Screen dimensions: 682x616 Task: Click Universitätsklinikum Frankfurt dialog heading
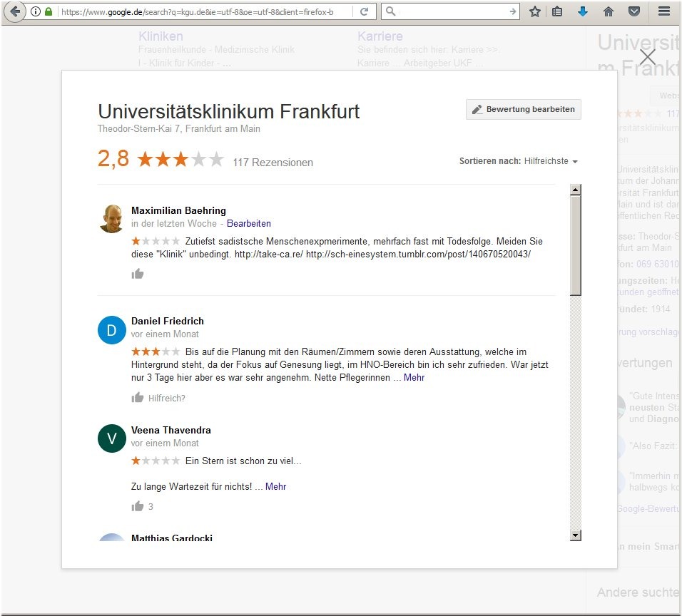(x=229, y=111)
